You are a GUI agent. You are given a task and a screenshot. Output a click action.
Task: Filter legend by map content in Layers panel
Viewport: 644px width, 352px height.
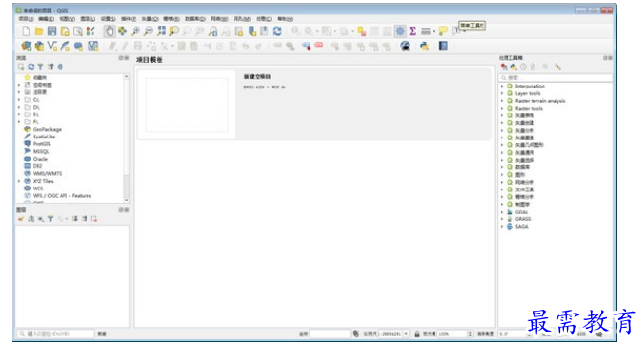pos(51,219)
